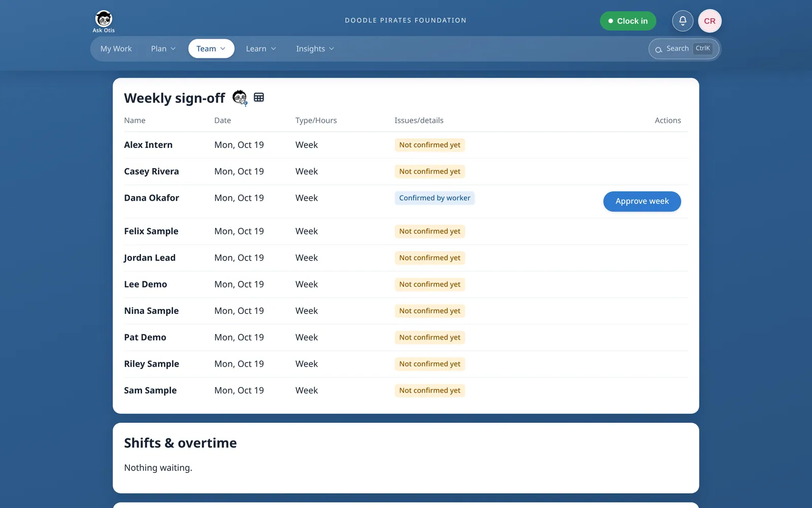The width and height of the screenshot is (812, 508).
Task: Click the Nothing waiting. message
Action: click(158, 468)
